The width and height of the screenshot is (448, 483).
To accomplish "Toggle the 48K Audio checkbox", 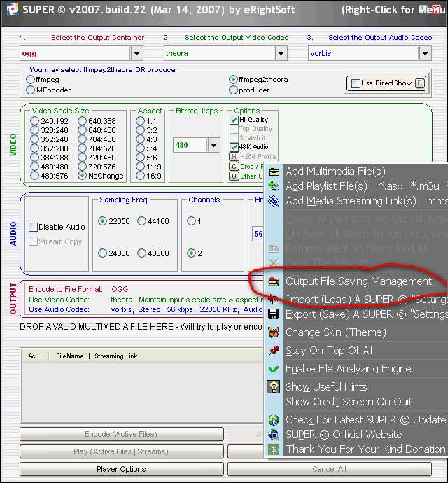I will 234,147.
